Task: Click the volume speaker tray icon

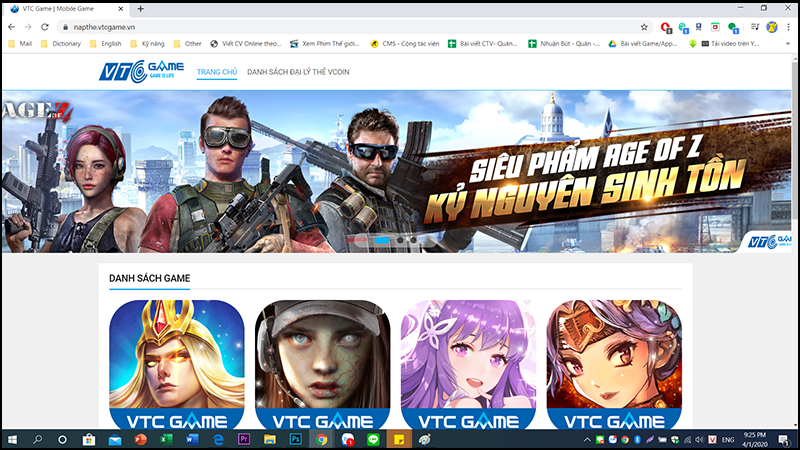Action: tap(699, 439)
